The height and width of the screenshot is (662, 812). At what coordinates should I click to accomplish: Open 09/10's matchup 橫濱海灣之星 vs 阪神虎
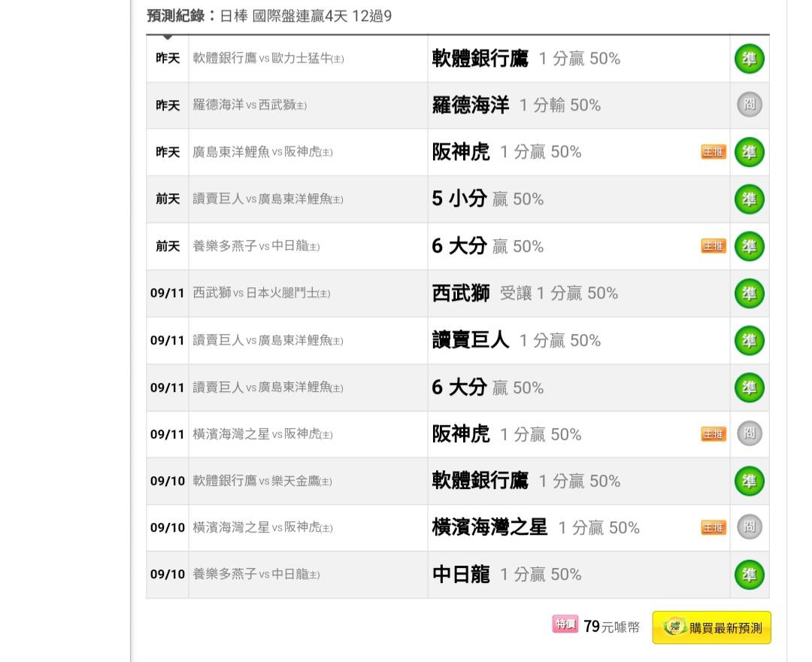click(x=262, y=528)
